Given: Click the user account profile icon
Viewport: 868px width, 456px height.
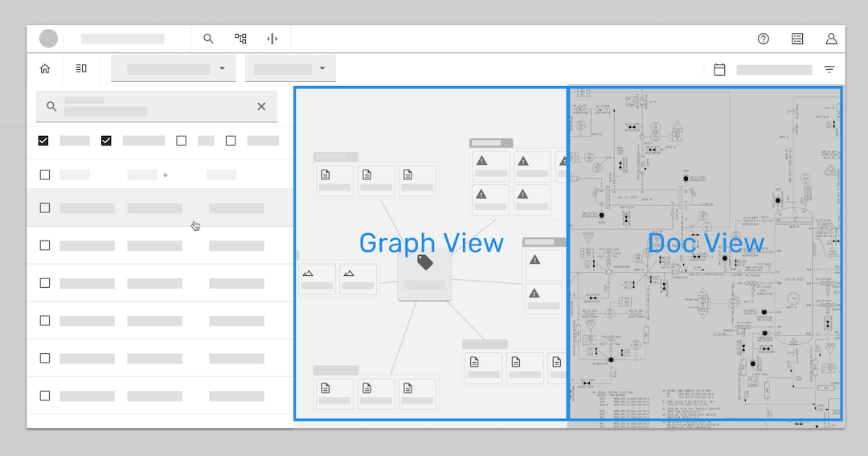Looking at the screenshot, I should 831,39.
